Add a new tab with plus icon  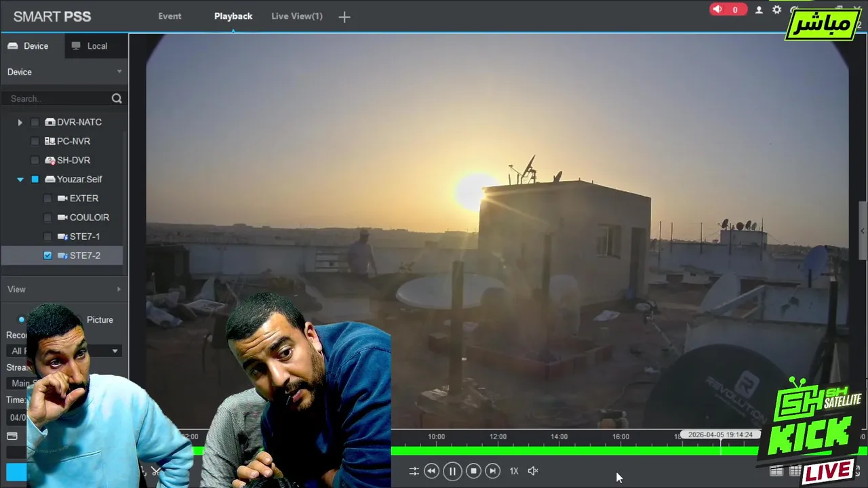tap(344, 17)
